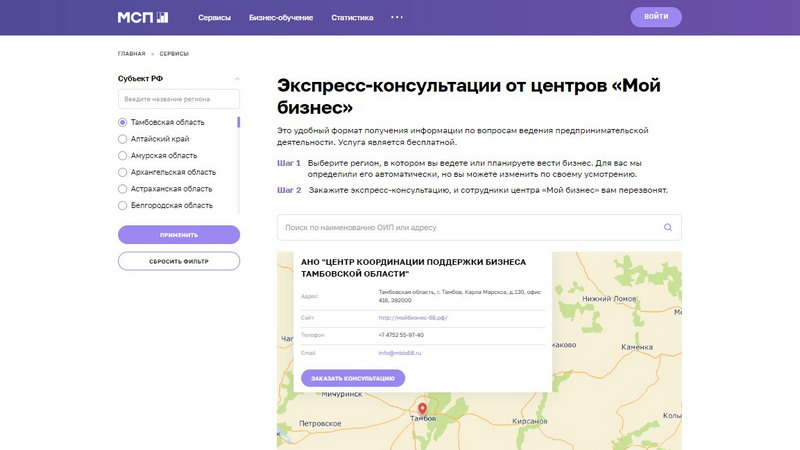Select Архангельская область radio button
This screenshot has width=800, height=450.
(x=122, y=172)
